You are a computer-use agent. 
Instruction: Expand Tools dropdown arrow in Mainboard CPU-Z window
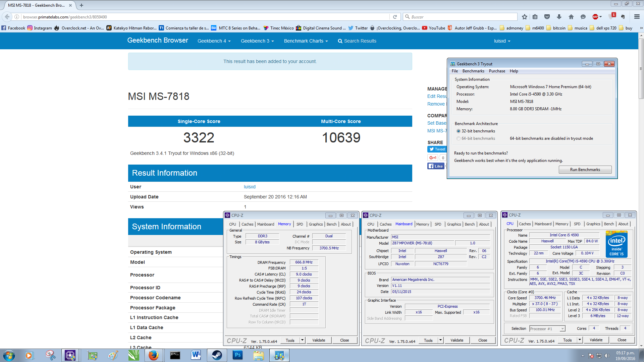coord(440,340)
